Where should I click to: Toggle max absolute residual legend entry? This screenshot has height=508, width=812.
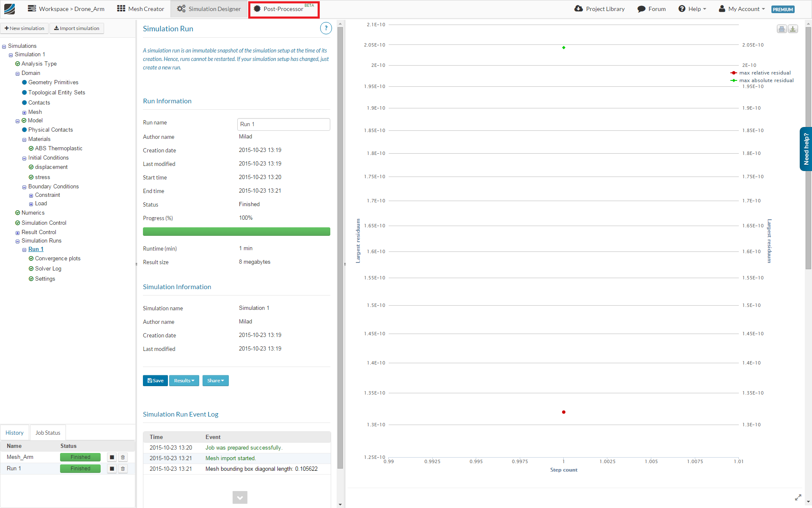tap(766, 80)
